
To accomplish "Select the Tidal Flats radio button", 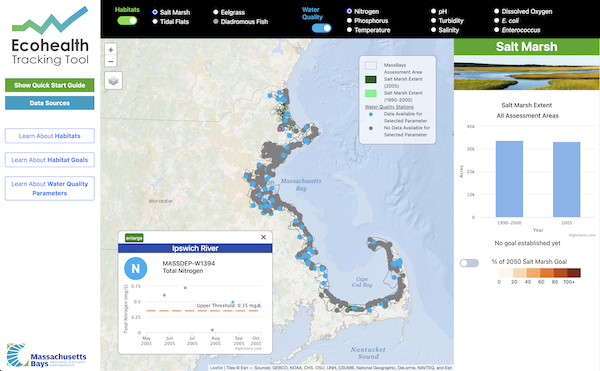I will pyautogui.click(x=171, y=21).
